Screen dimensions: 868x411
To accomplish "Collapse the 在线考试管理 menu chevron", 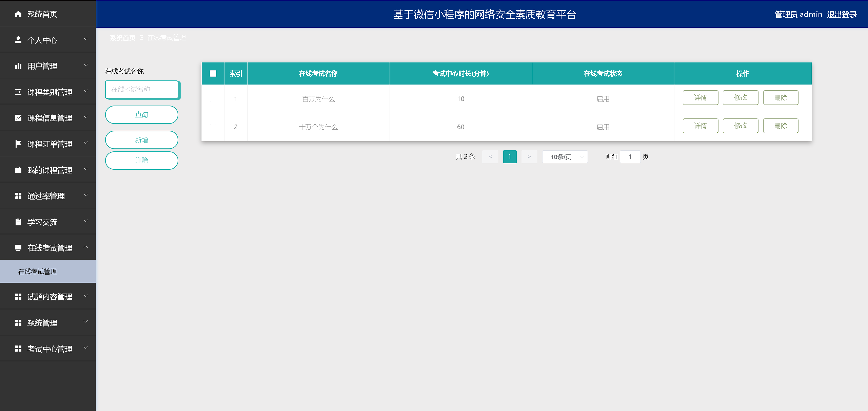I will 86,247.
